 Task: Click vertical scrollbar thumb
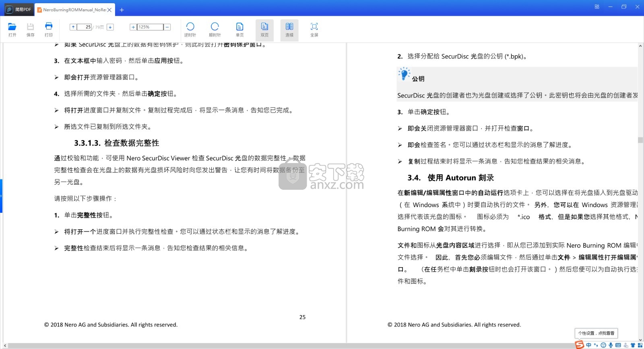coord(640,140)
